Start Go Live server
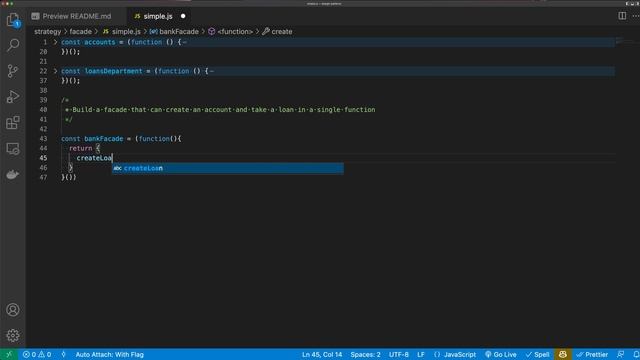Viewport: 640px width, 360px height. pos(500,354)
